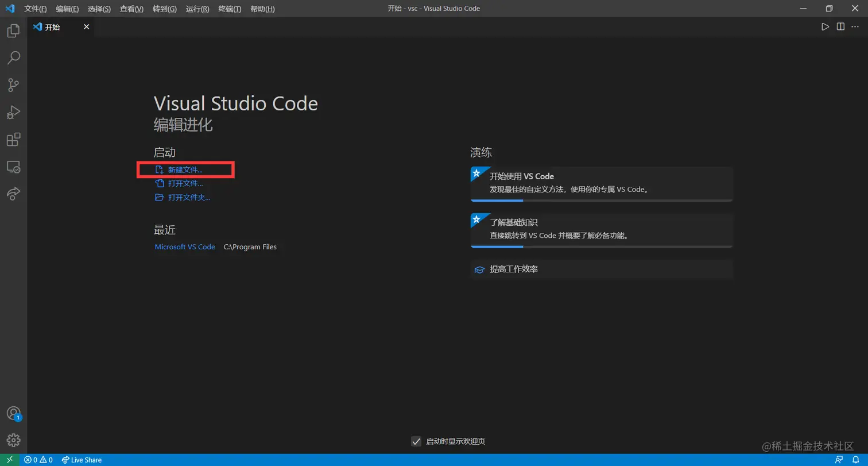Viewport: 868px width, 466px height.
Task: Toggle the 启动时显示欢迎页 checkbox
Action: pos(417,441)
